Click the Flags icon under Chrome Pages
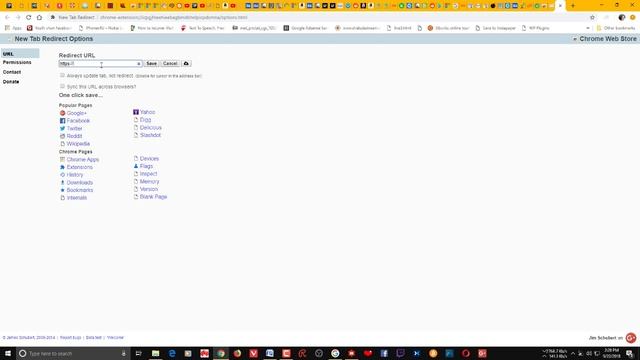 [x=136, y=166]
